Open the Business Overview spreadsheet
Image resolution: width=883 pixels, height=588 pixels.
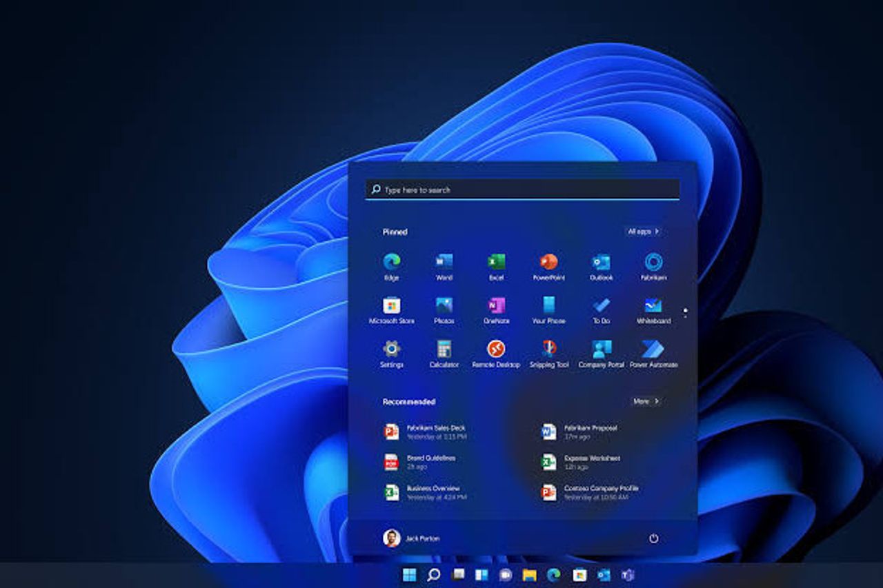tap(426, 492)
